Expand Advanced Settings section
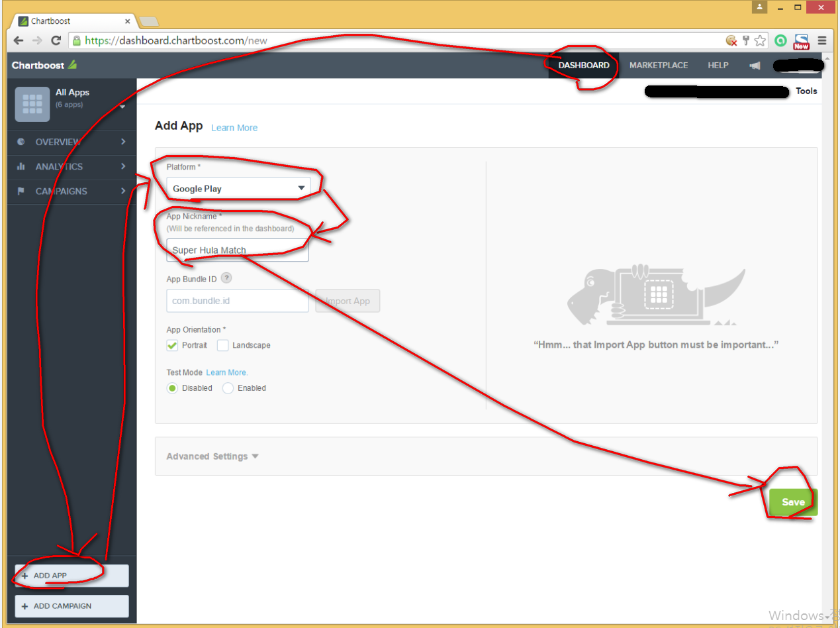 click(x=212, y=456)
